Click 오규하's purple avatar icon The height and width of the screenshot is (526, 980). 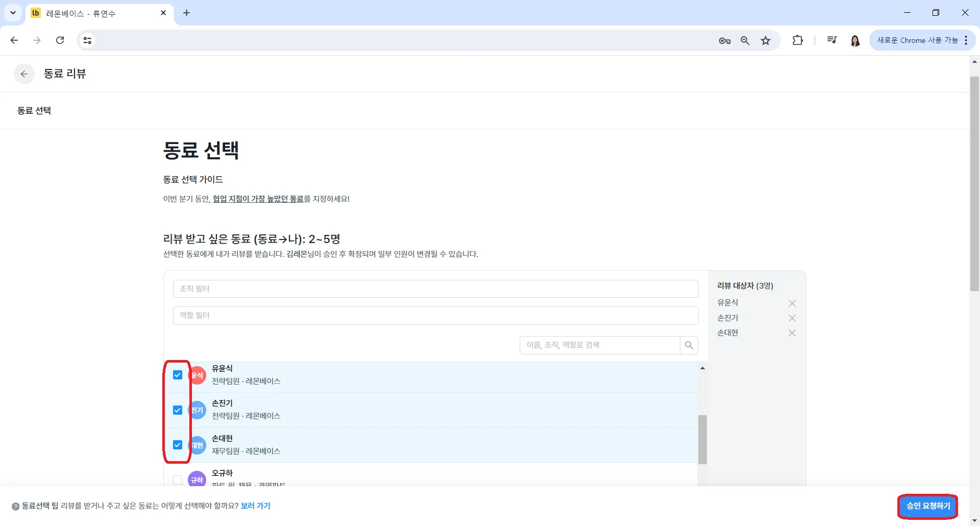(x=198, y=480)
